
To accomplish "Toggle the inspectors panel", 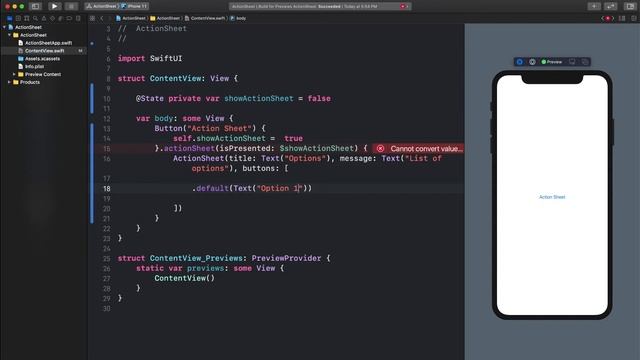I will 630,6.
